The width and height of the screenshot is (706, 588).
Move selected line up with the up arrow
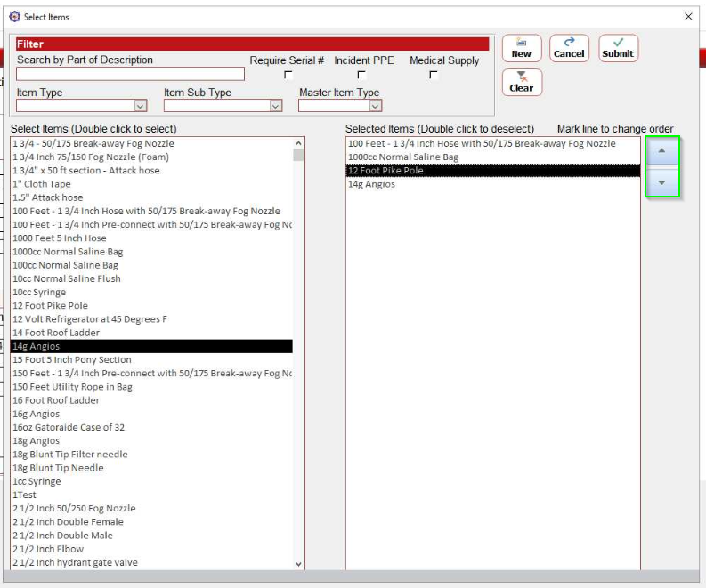point(661,151)
